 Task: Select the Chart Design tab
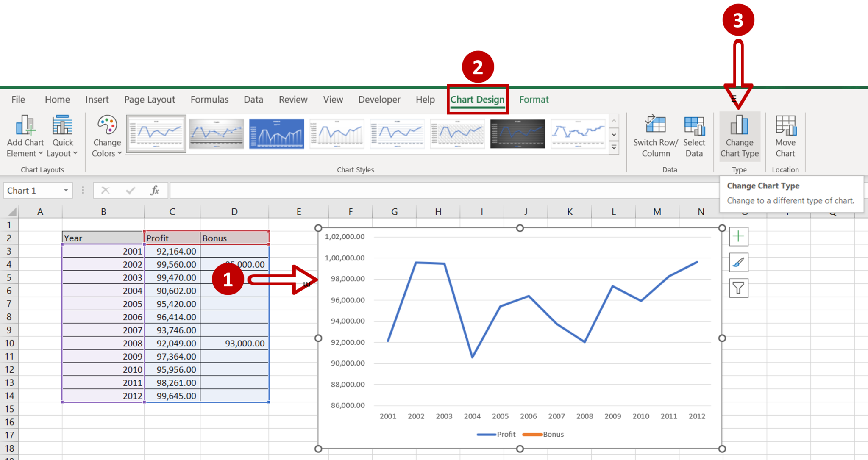(478, 100)
